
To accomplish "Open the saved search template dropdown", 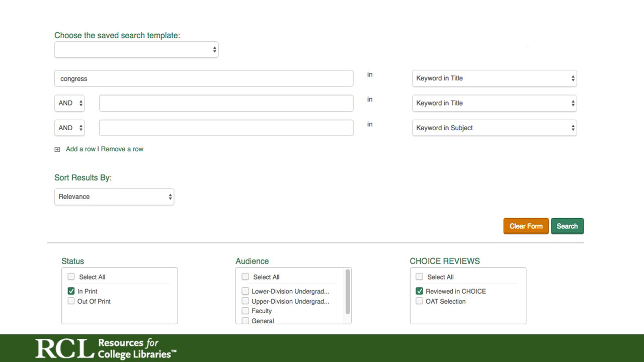I will coord(136,50).
